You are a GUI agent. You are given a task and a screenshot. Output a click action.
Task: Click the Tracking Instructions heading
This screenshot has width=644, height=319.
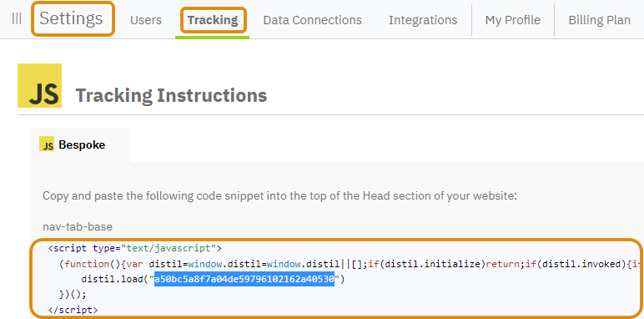tap(171, 95)
